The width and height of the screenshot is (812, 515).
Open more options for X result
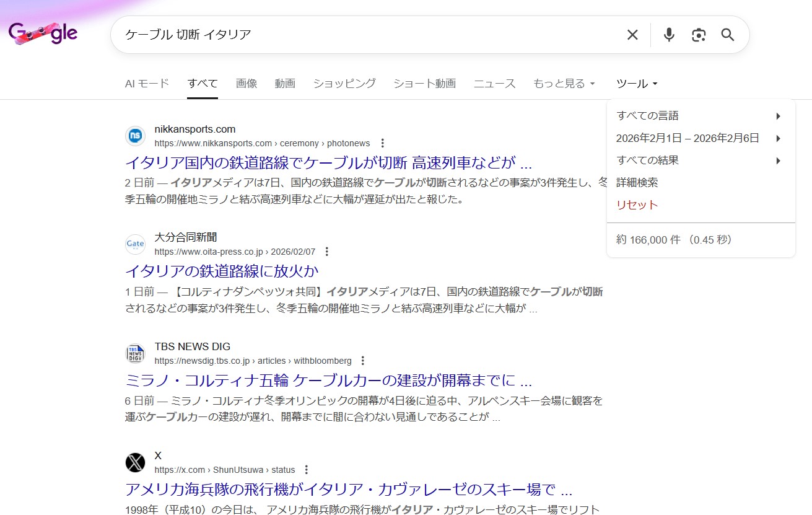pos(307,470)
